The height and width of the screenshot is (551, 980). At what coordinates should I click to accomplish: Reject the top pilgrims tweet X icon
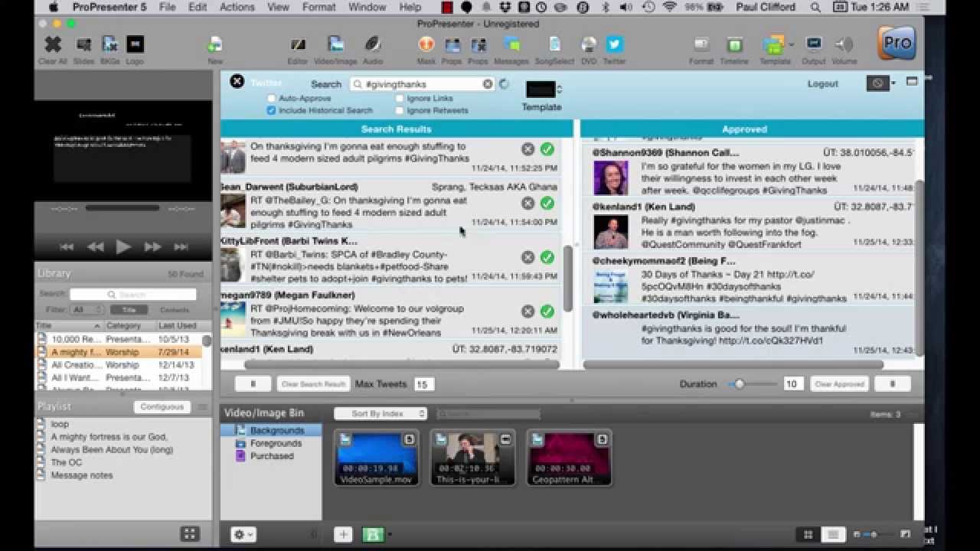[x=528, y=149]
